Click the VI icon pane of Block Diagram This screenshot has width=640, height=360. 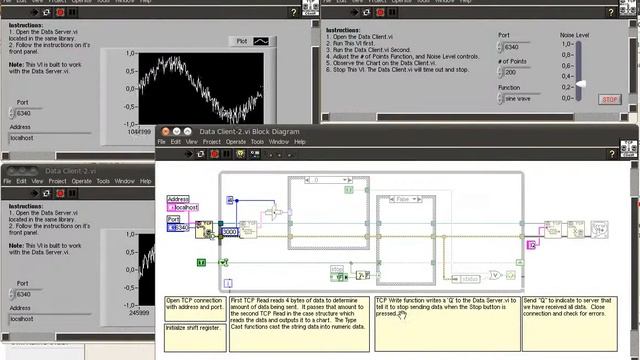pos(629,149)
